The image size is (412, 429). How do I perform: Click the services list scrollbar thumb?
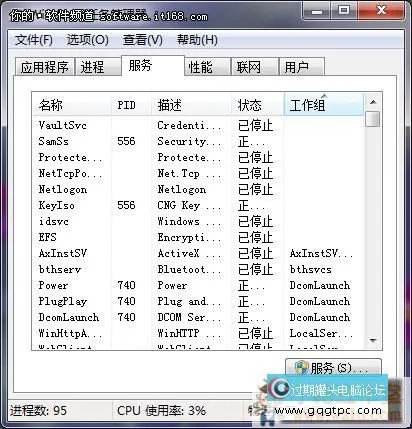(373, 119)
